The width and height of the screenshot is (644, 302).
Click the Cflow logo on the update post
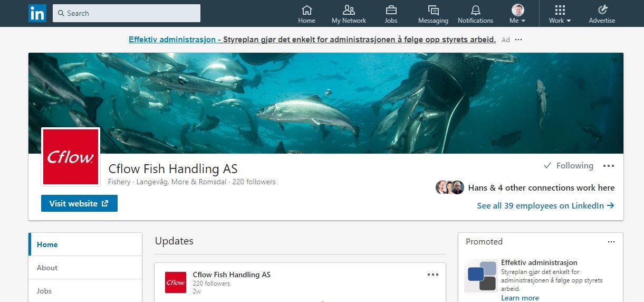(x=176, y=282)
